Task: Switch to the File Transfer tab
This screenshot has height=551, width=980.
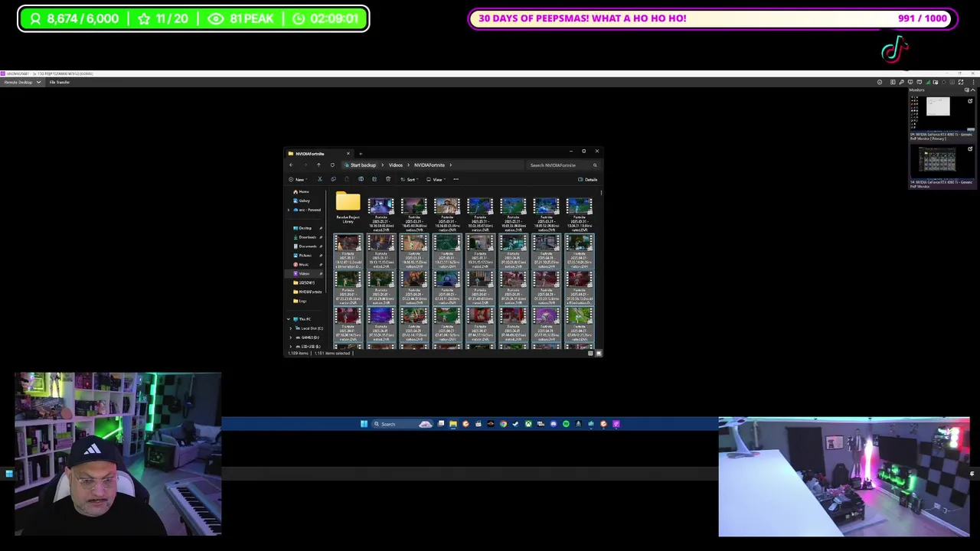Action: (x=60, y=82)
